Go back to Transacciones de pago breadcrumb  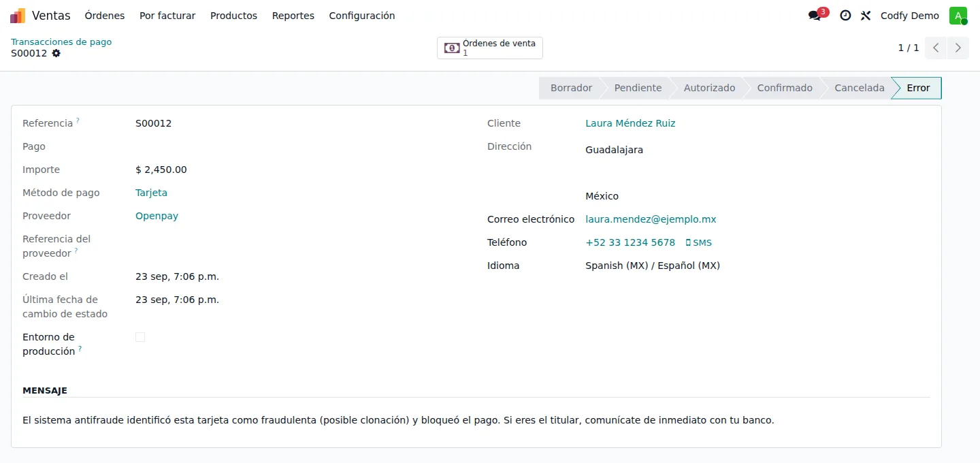(61, 42)
